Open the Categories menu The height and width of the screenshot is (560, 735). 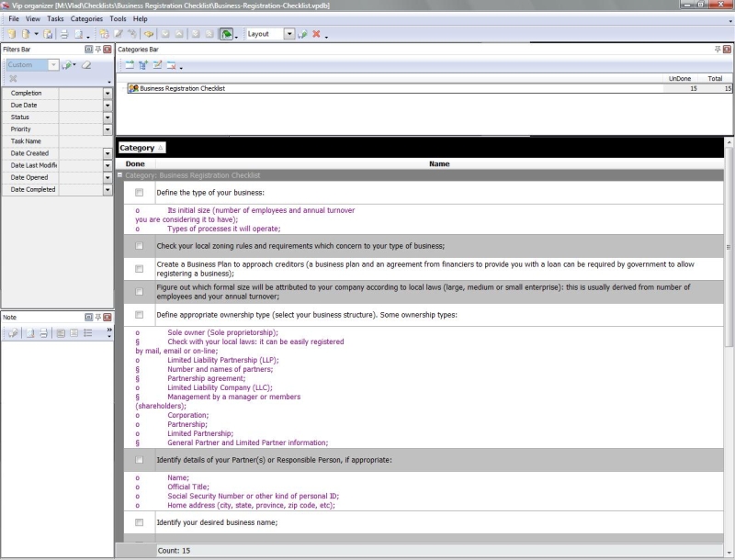click(86, 18)
